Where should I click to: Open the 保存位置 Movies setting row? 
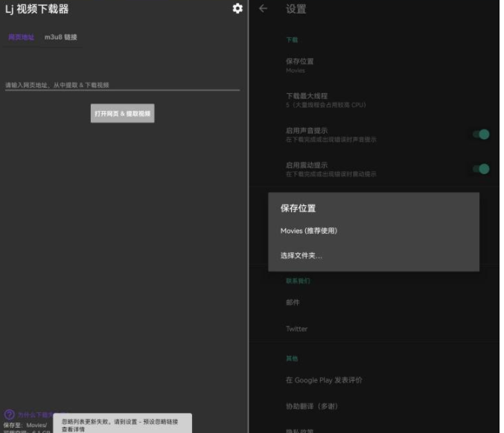pos(374,65)
